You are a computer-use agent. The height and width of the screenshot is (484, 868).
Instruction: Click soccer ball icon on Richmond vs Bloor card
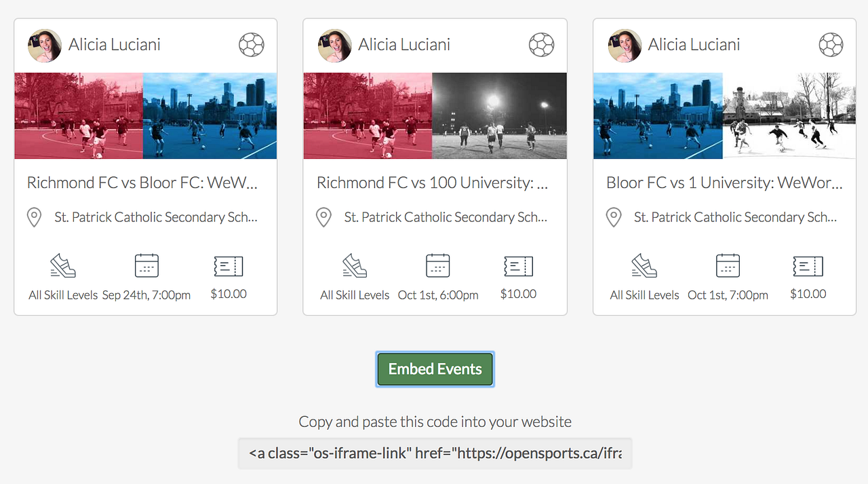[x=252, y=45]
